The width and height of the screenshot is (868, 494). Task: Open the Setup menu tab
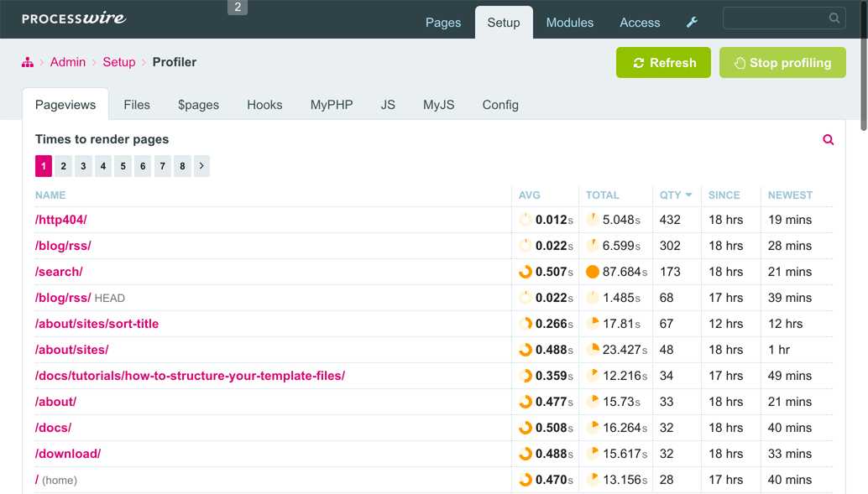point(504,23)
